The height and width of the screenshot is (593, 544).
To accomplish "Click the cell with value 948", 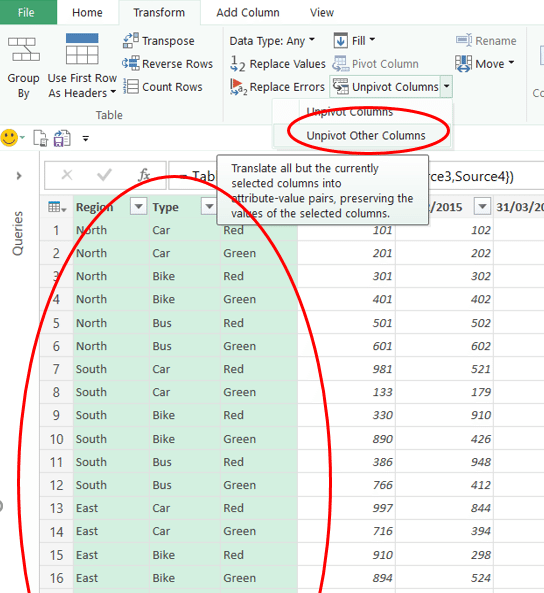I will [x=445, y=462].
